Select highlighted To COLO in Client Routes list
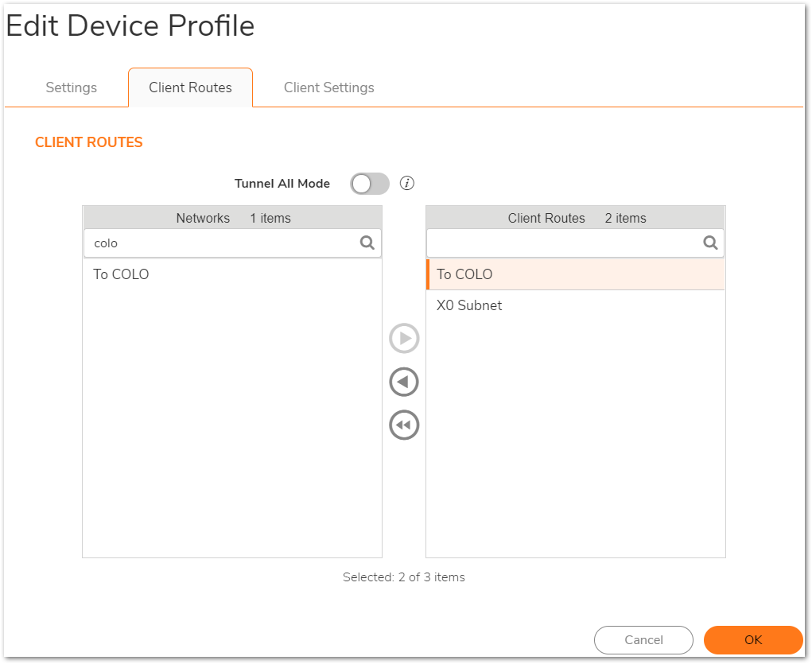 pos(575,274)
